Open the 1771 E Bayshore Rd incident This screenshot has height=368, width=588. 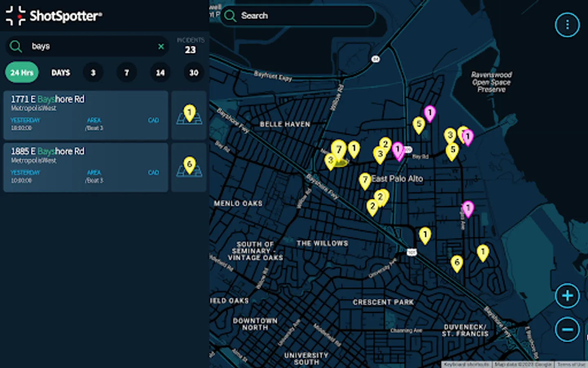click(86, 115)
